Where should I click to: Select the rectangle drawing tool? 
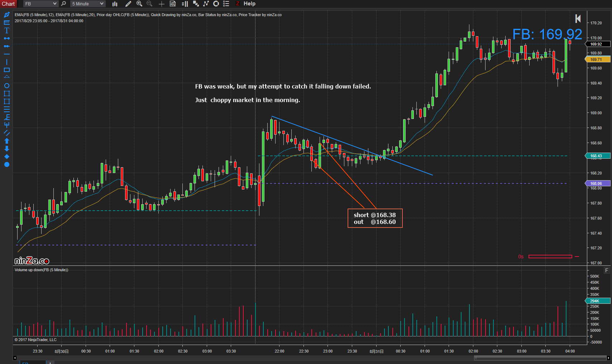pyautogui.click(x=6, y=70)
